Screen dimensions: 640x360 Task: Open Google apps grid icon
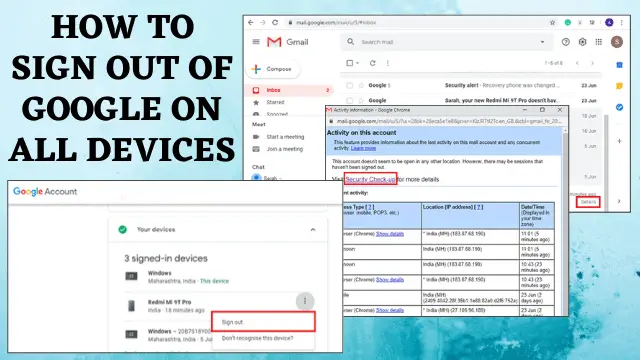click(x=598, y=42)
